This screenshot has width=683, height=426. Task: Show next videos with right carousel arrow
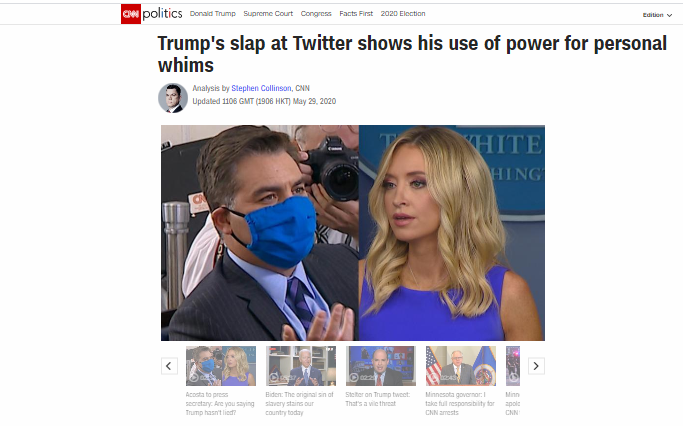[536, 366]
